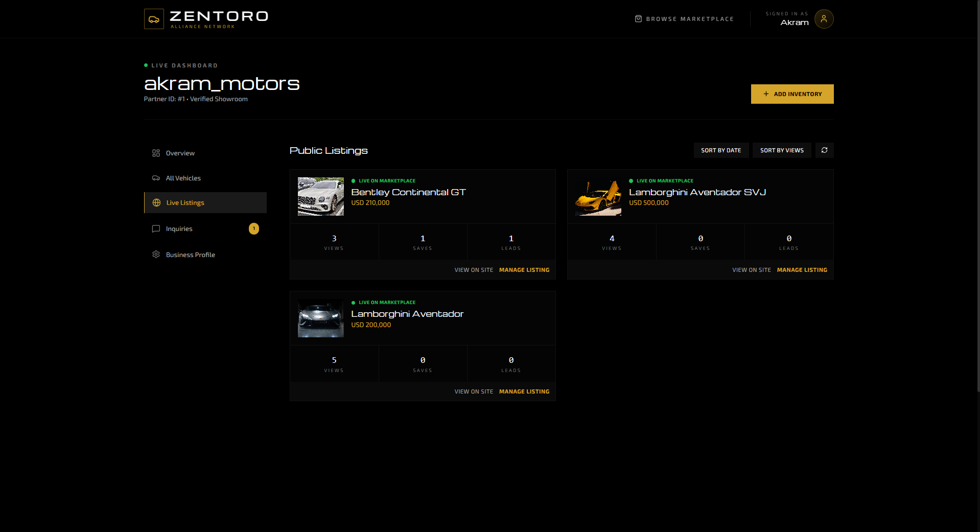Sort public listings by date

(x=721, y=150)
